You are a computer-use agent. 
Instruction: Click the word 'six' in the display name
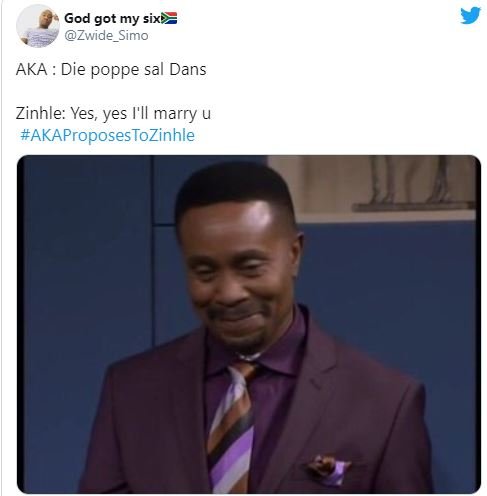point(152,18)
